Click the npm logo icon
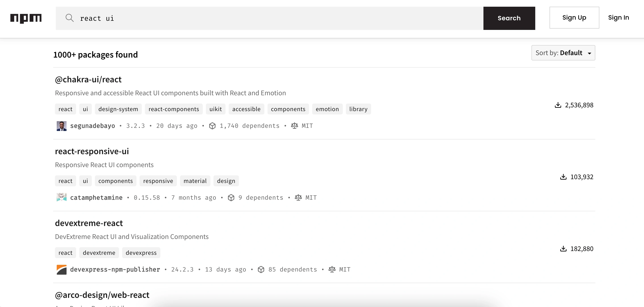The image size is (644, 307). tap(26, 17)
